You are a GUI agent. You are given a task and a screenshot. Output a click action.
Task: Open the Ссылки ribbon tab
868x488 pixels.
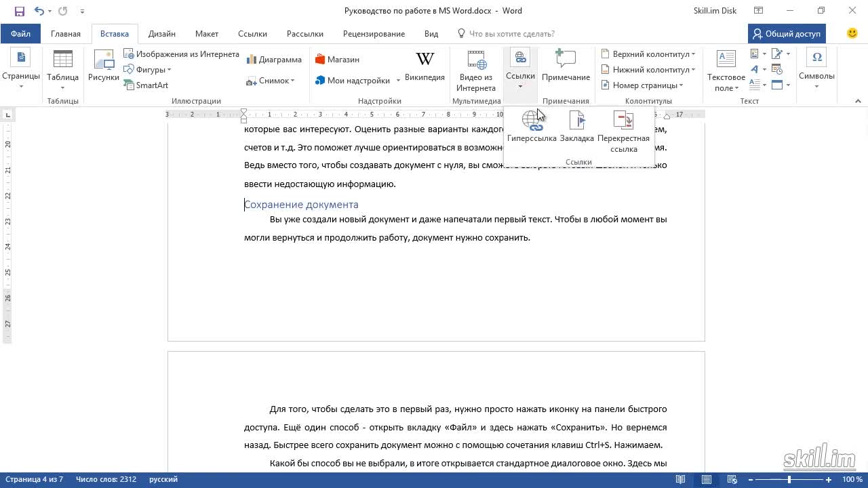(x=252, y=33)
